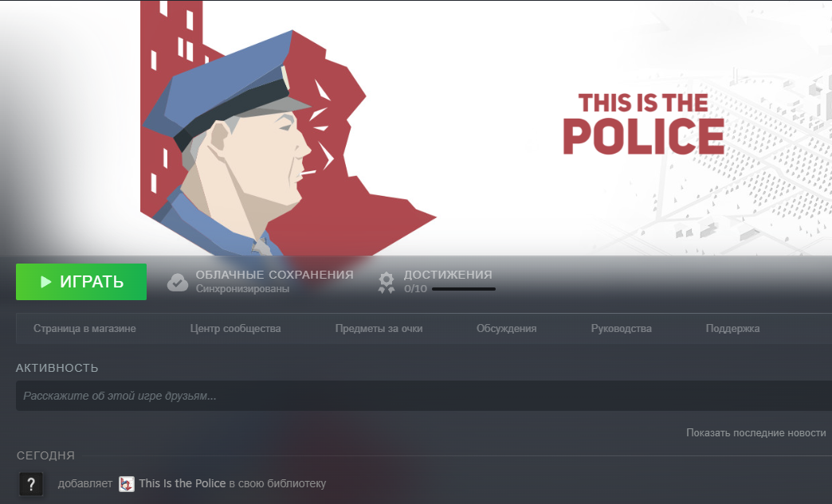The image size is (832, 504).
Task: Click the This Is the Police game icon in activity
Action: (126, 484)
